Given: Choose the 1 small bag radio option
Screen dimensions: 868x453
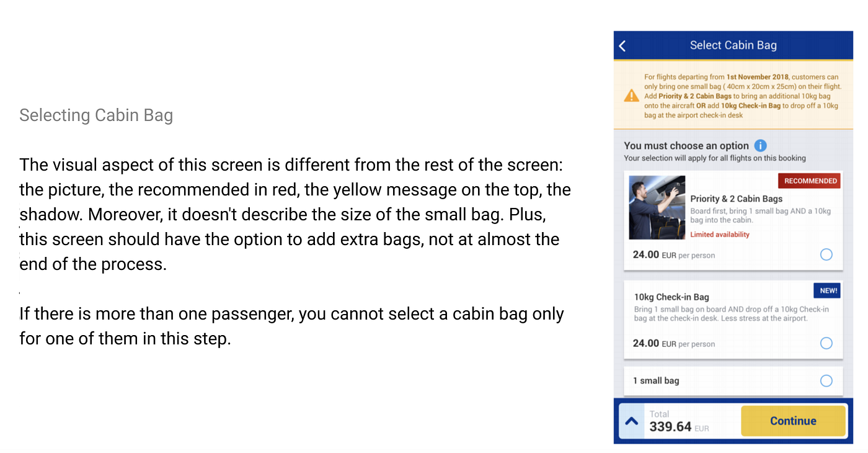Looking at the screenshot, I should [826, 380].
